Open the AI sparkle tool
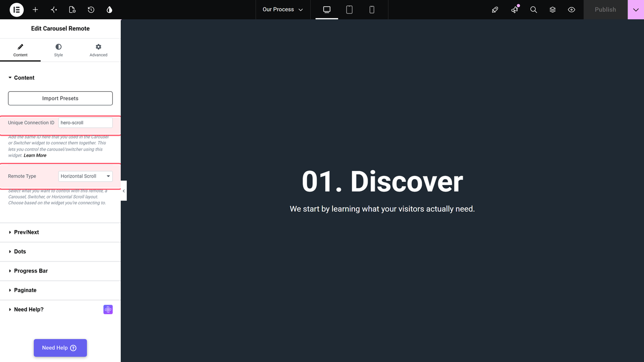 pos(54,10)
